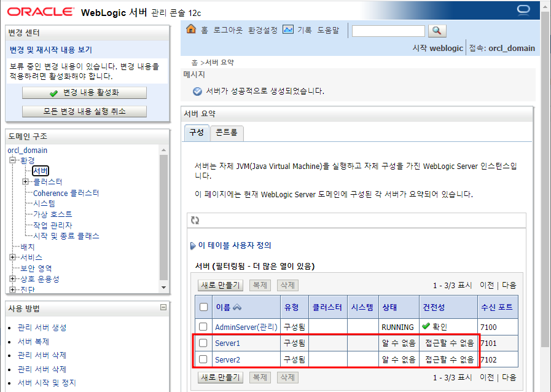Sort by the 이름 column header
551x392 pixels.
[x=223, y=307]
